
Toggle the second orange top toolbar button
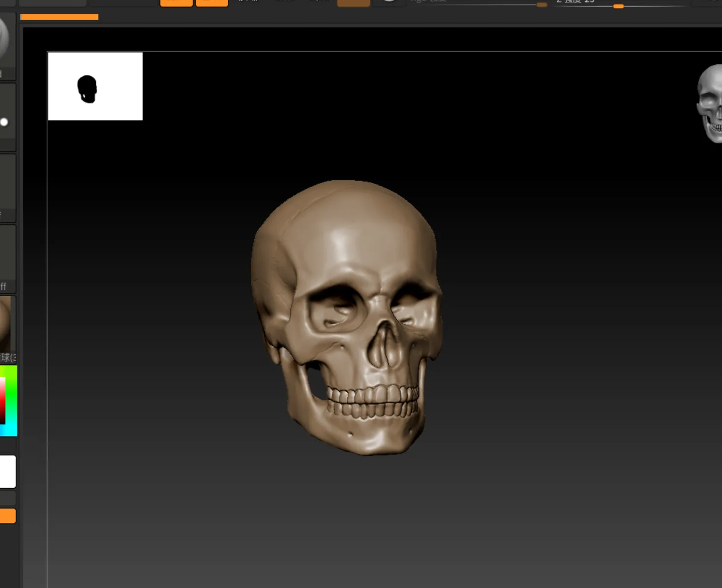[x=212, y=2]
